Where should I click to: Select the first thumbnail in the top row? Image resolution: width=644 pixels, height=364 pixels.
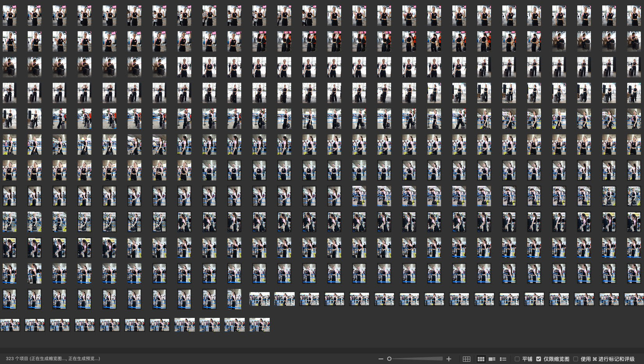9,16
